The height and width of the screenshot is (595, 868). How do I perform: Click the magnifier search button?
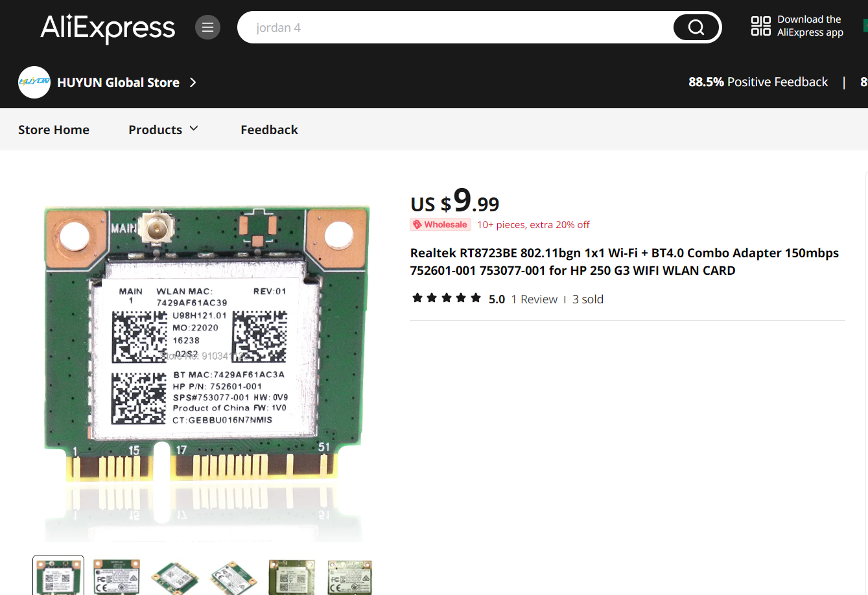pos(696,27)
